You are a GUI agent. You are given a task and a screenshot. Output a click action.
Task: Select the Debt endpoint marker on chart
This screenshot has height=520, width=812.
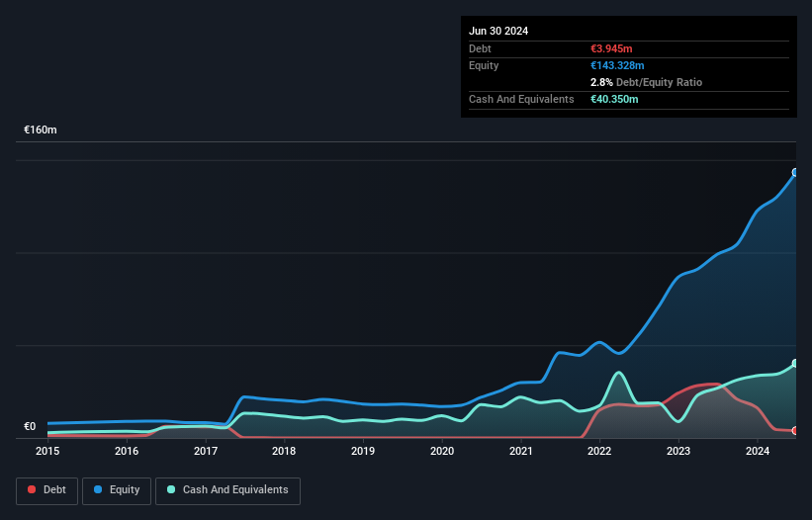point(795,430)
